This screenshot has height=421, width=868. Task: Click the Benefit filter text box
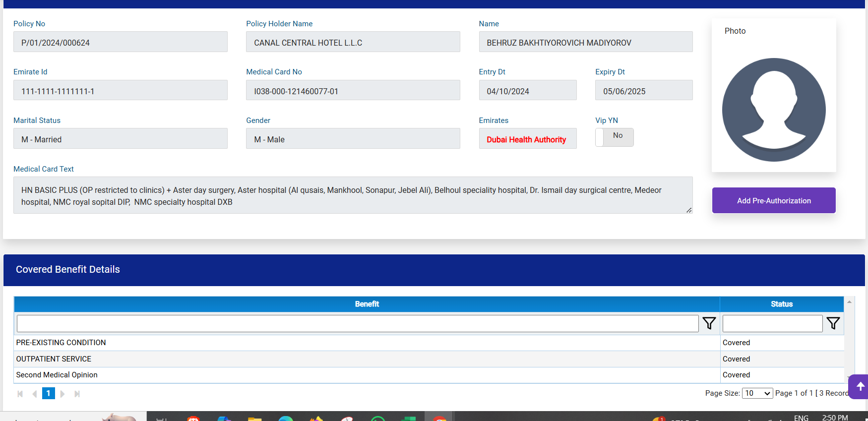coord(358,323)
